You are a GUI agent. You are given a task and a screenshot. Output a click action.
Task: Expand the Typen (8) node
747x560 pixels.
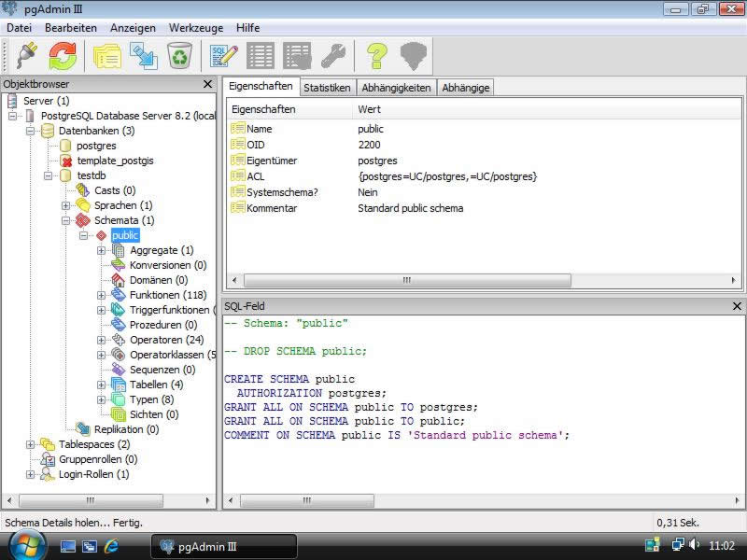[101, 399]
